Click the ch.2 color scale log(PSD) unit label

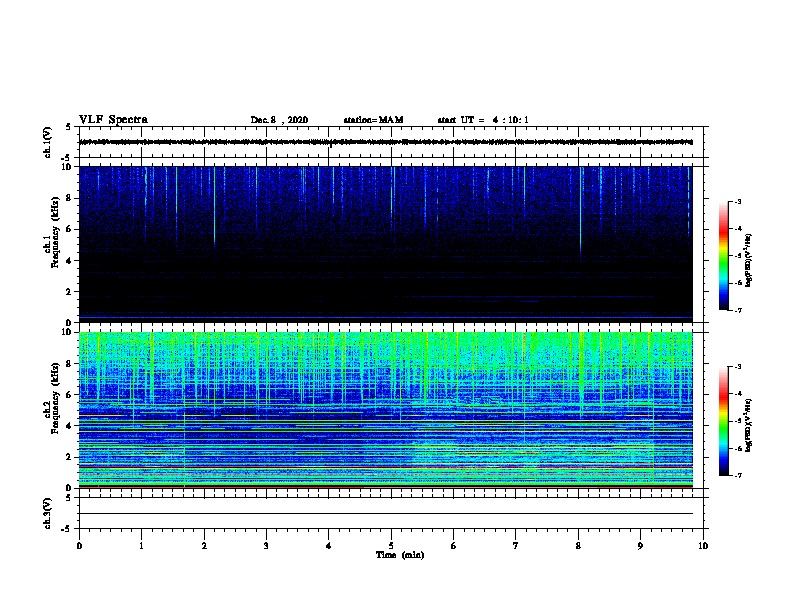749,425
